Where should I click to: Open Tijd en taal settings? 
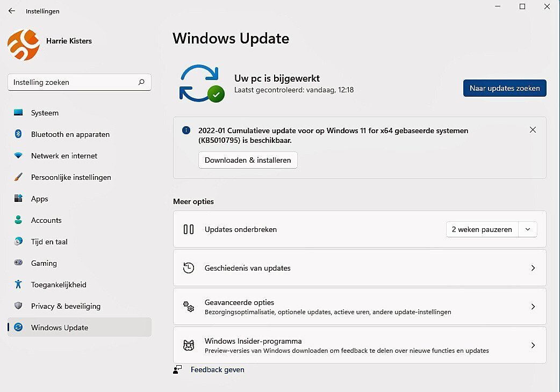pos(80,242)
